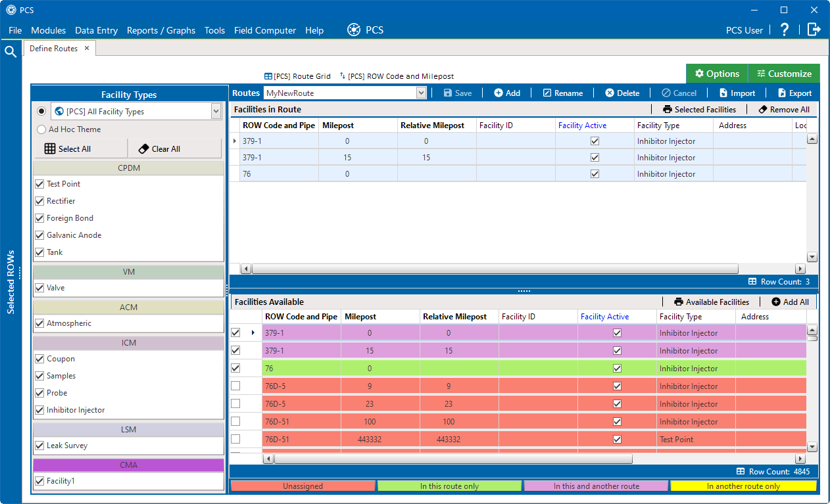
Task: Export the route
Action: tap(794, 93)
